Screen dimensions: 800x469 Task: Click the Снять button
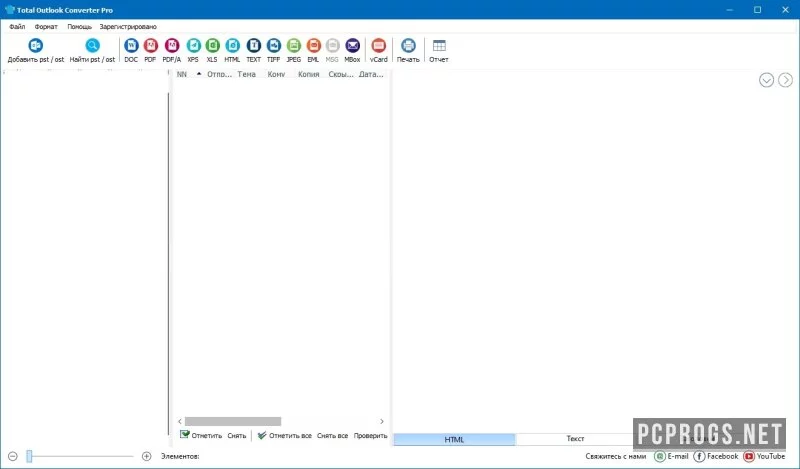point(237,436)
